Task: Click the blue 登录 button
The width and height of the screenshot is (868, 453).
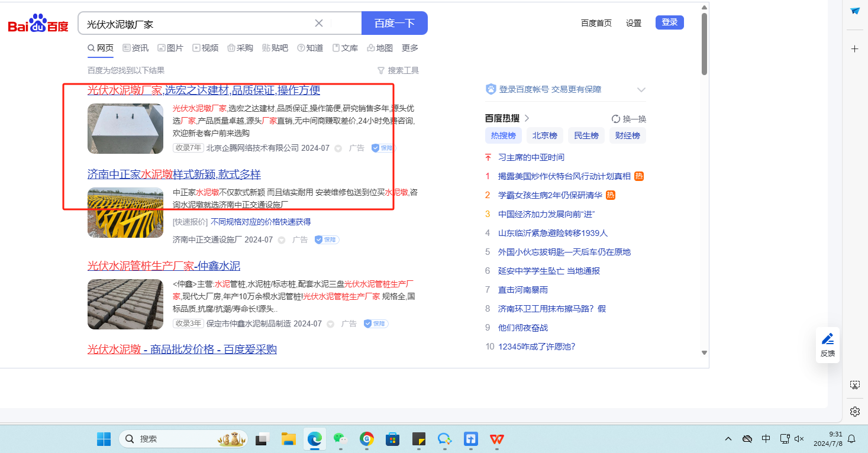Action: tap(669, 22)
